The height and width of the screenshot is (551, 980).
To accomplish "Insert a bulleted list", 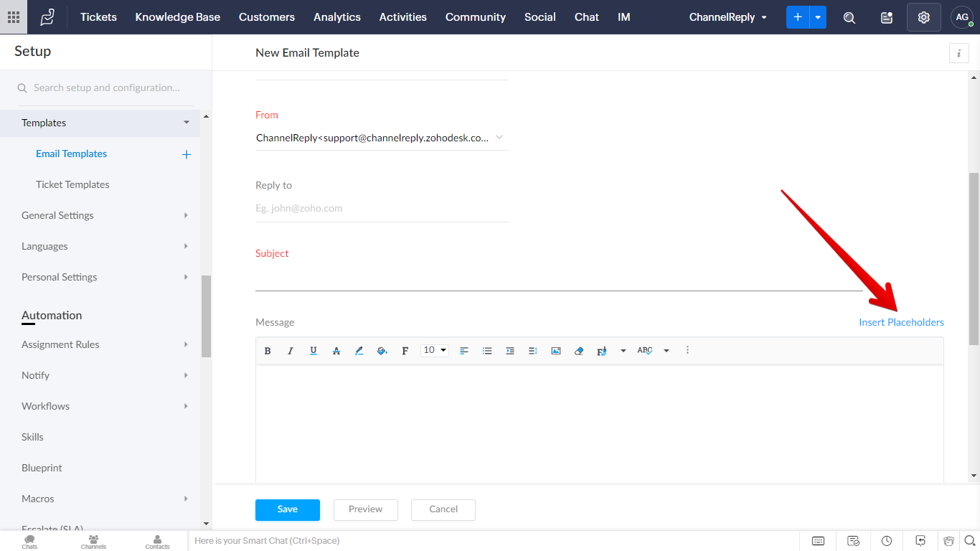I will (487, 351).
